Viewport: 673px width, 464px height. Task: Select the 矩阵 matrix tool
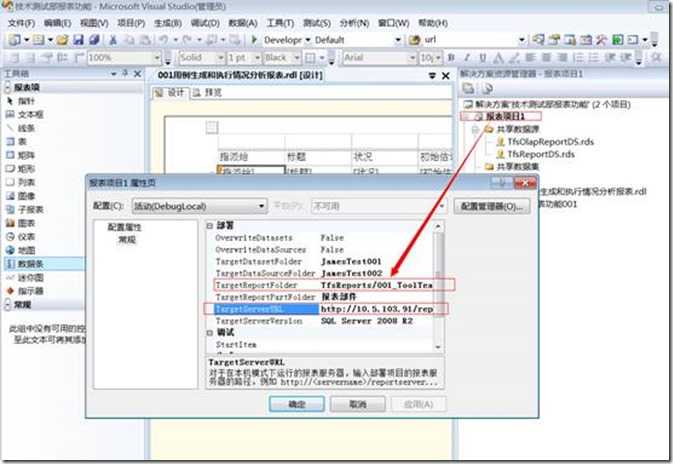tap(26, 155)
